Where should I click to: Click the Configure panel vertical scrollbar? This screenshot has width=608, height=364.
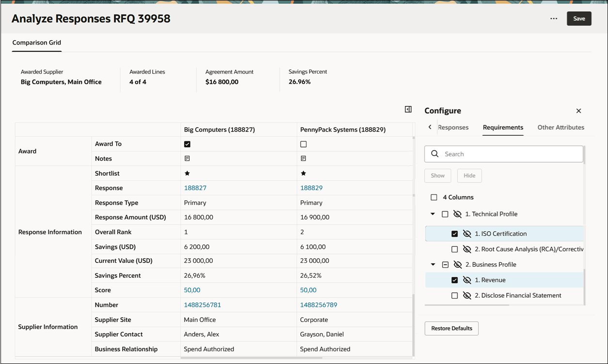point(584,287)
